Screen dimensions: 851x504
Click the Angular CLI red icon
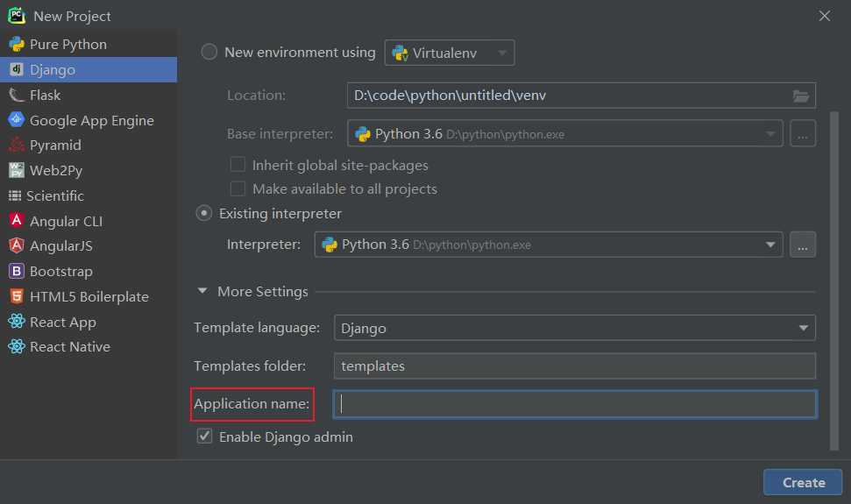coord(17,220)
